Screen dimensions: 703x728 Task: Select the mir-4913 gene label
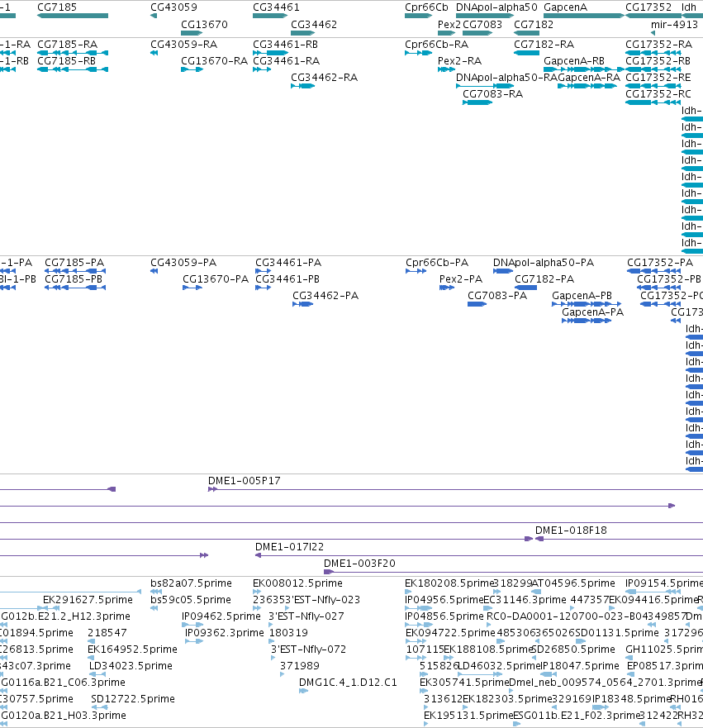click(x=674, y=25)
